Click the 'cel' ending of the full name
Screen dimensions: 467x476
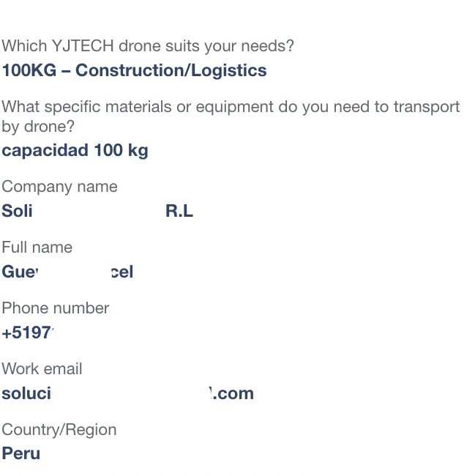click(x=122, y=272)
